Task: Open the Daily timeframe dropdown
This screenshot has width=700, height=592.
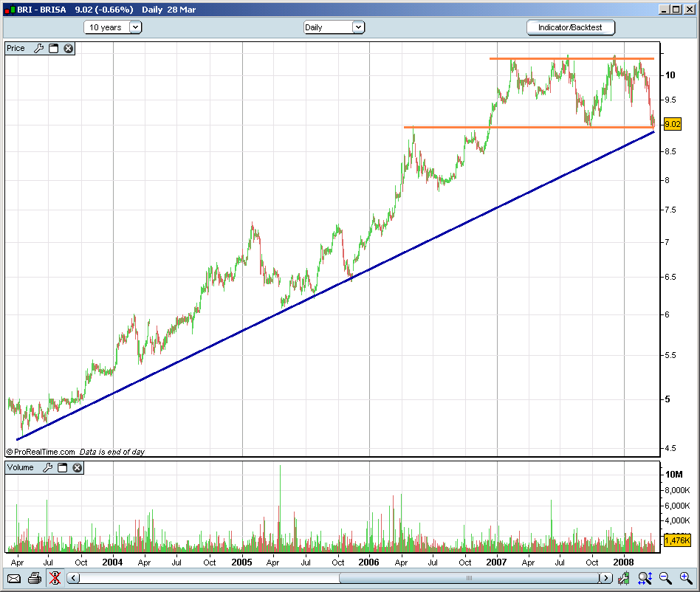Action: [x=334, y=27]
